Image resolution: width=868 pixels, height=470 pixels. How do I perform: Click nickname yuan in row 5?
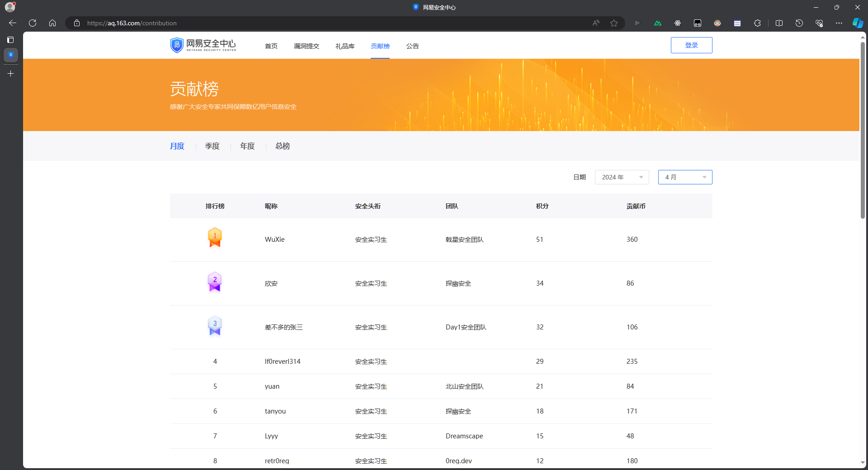click(272, 386)
